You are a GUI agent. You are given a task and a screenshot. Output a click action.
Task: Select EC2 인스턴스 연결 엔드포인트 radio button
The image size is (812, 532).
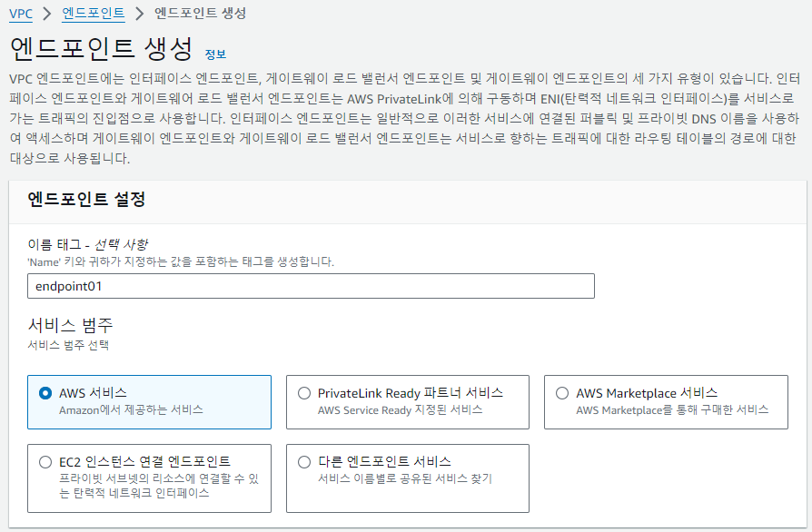[x=45, y=461]
